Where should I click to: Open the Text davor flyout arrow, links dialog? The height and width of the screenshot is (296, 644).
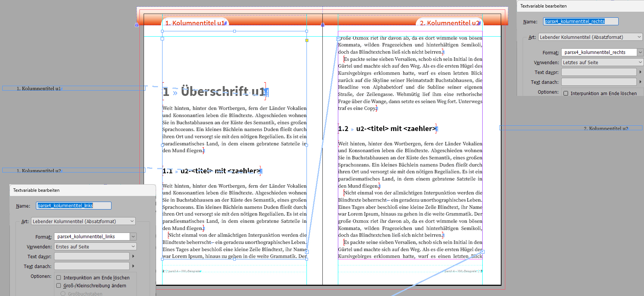click(x=133, y=256)
